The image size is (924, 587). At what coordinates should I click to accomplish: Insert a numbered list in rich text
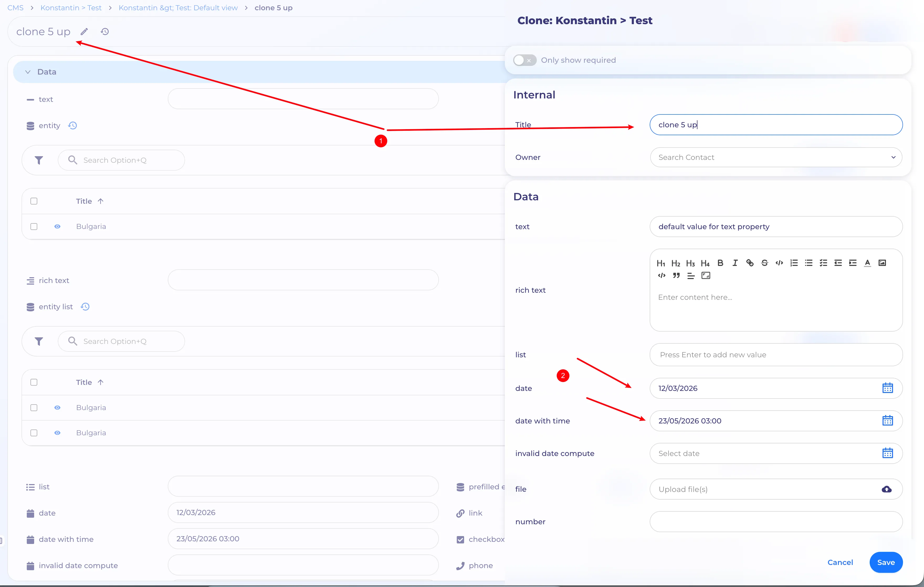click(x=794, y=263)
